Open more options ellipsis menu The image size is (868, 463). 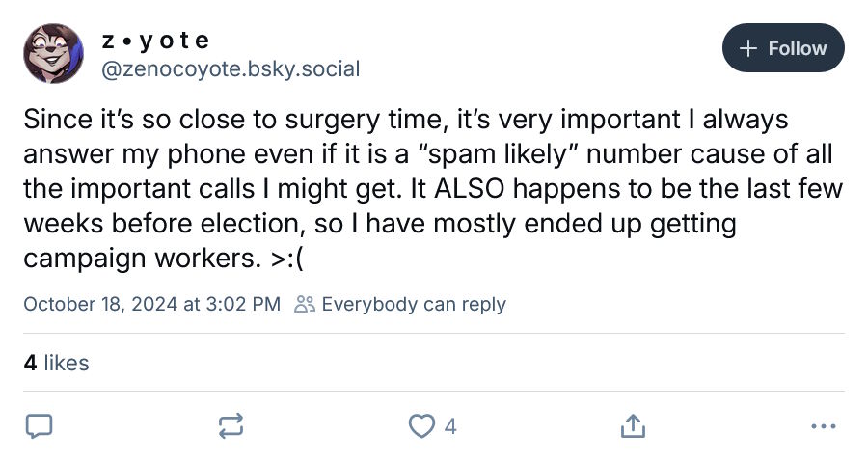pos(824,426)
